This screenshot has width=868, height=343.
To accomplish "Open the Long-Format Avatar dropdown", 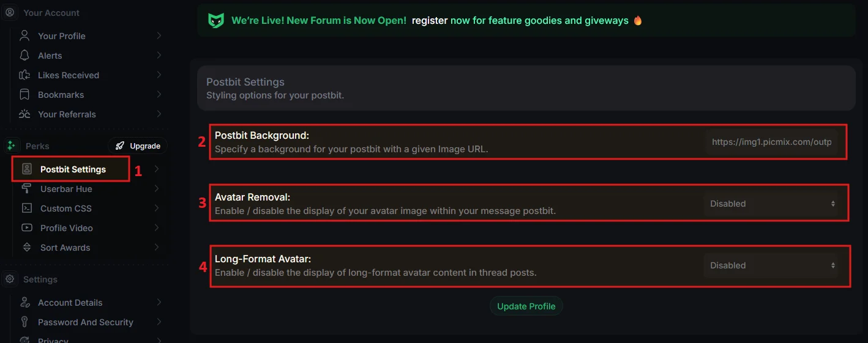I will [x=771, y=265].
